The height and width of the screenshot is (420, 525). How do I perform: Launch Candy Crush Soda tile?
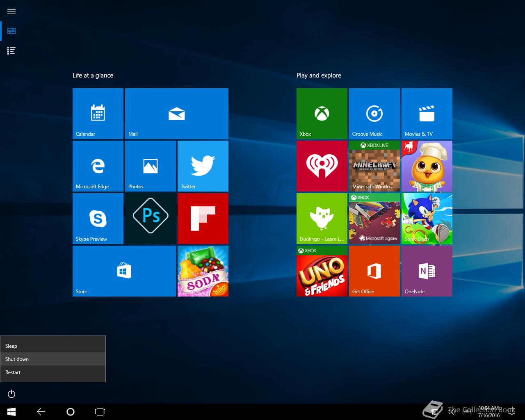(x=203, y=271)
